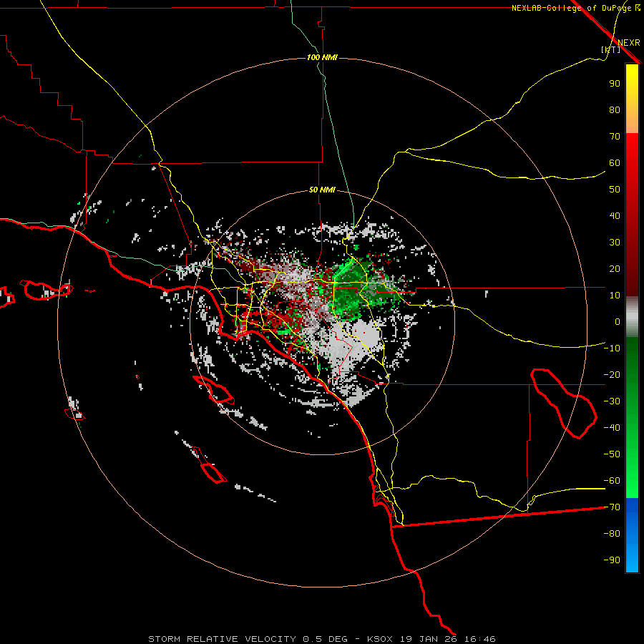This screenshot has width=644, height=644.
Task: Click the positive 80 scale label
Action: (x=615, y=110)
